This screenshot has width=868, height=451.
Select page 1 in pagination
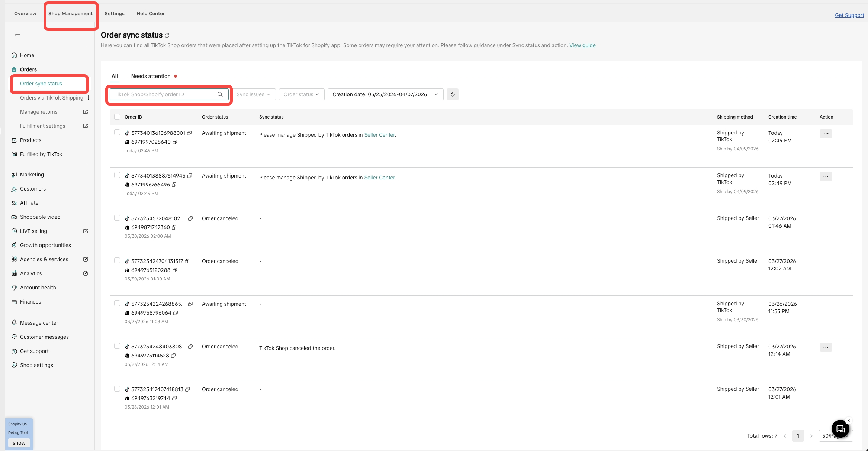coord(798,436)
